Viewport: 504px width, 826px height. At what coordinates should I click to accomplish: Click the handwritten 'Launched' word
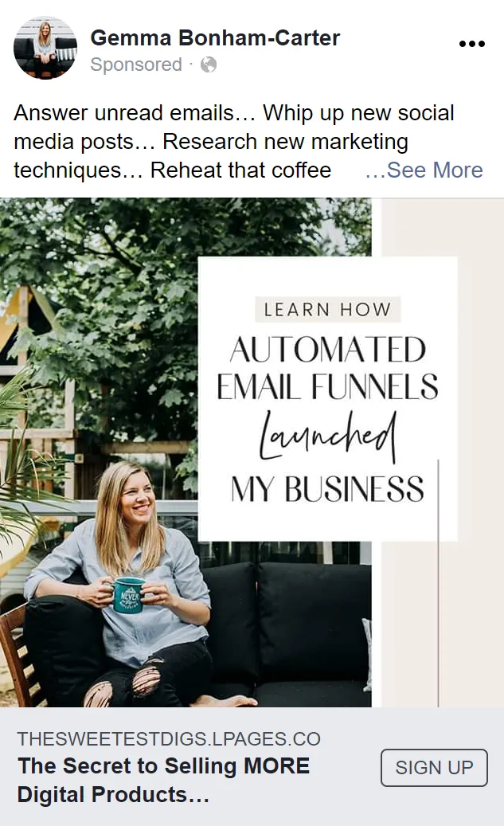(327, 436)
